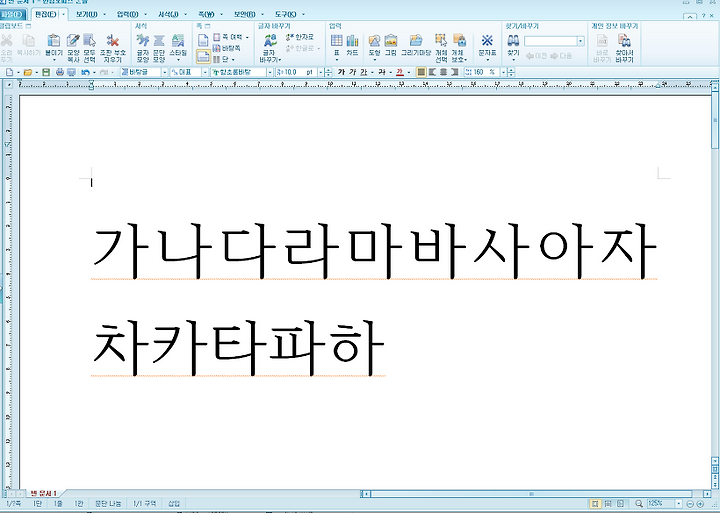Open the 서식 (Format) tab

click(x=168, y=14)
